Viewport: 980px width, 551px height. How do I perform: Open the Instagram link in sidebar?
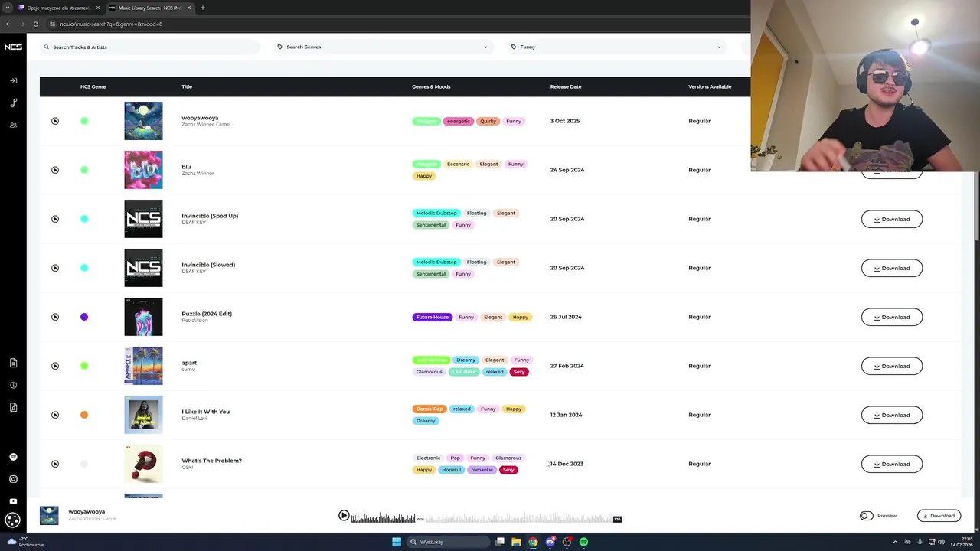[x=13, y=479]
